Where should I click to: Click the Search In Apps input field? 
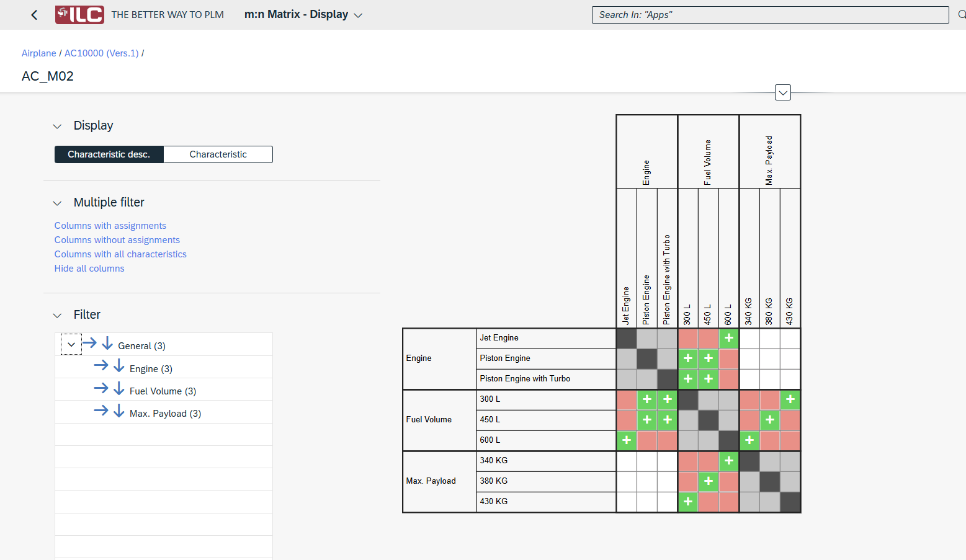click(x=769, y=14)
